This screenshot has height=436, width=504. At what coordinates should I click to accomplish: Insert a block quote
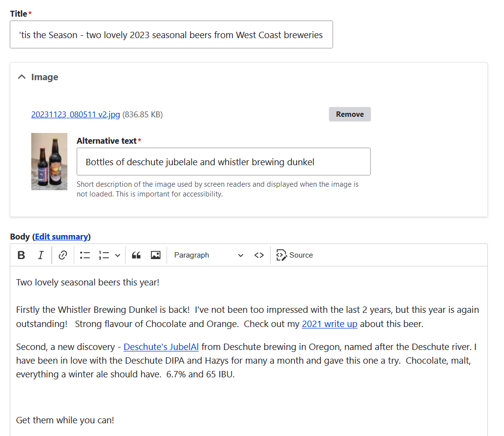pos(136,255)
